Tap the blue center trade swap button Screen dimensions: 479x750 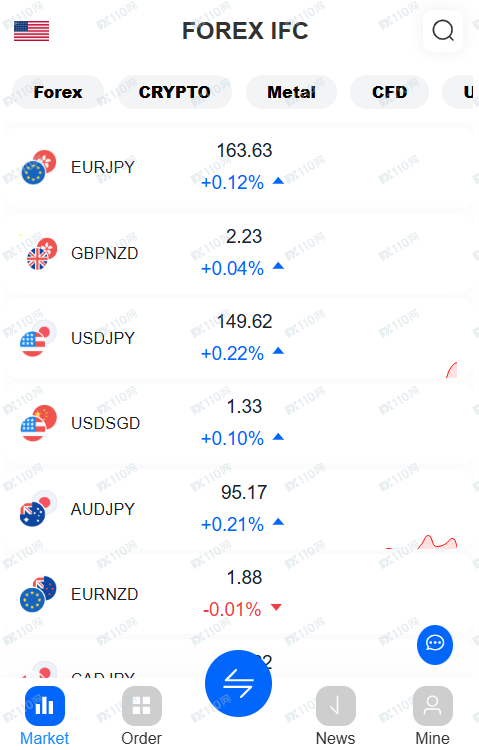pos(238,683)
